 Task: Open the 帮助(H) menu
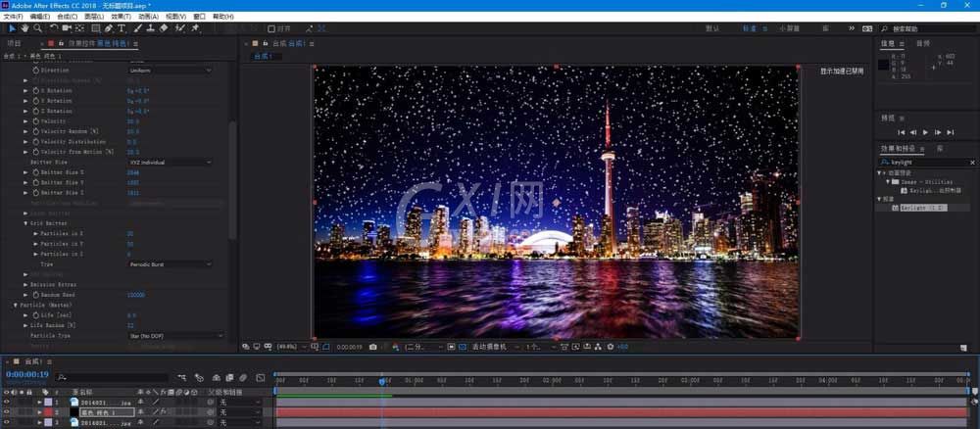pyautogui.click(x=222, y=17)
